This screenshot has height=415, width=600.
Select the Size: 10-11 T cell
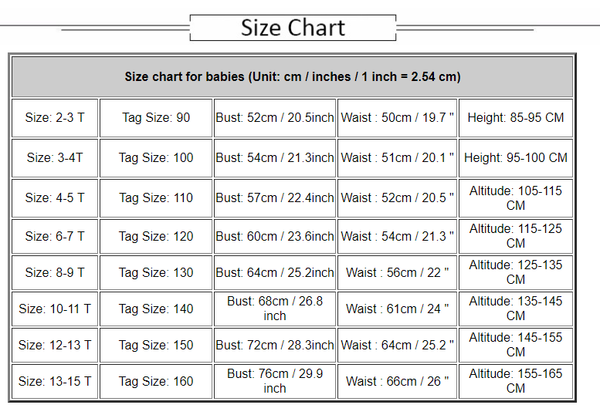55,309
